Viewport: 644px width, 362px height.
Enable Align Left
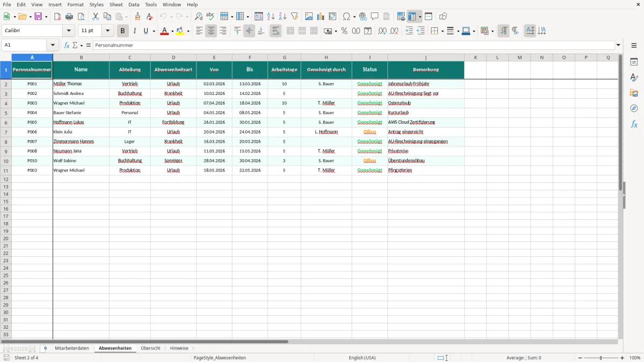199,31
